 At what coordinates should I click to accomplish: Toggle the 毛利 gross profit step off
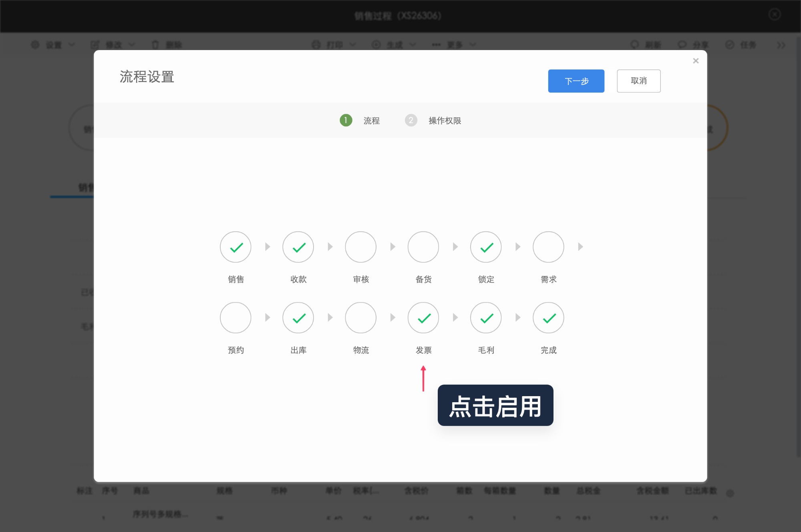[x=485, y=318]
